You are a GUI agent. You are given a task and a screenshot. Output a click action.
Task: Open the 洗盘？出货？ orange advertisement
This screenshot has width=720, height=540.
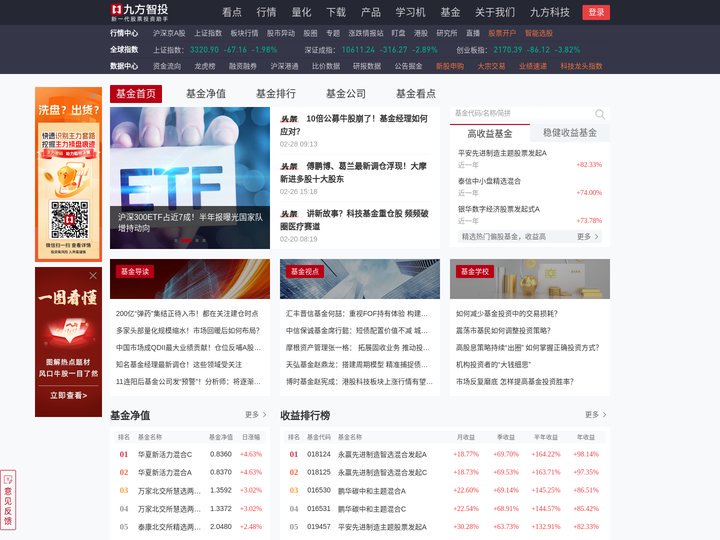(x=68, y=174)
